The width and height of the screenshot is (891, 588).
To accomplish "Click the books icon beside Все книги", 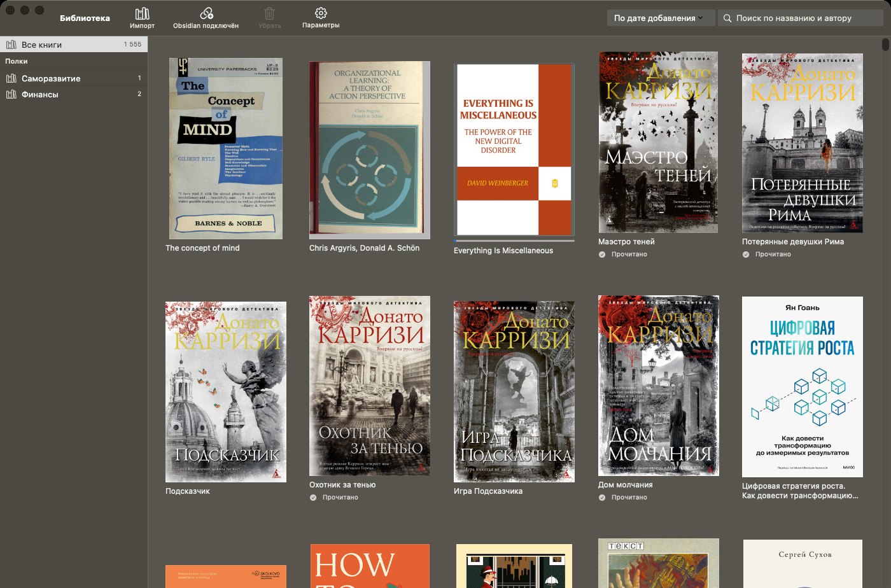I will (11, 45).
